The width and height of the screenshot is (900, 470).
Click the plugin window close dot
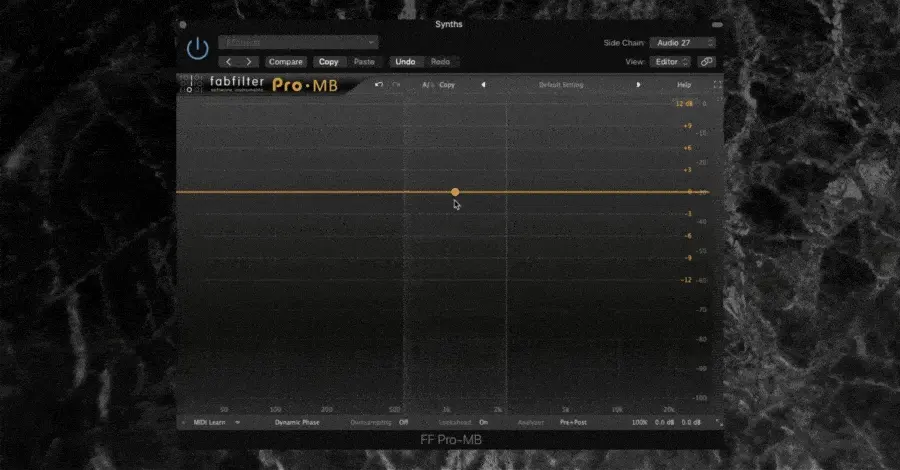coord(183,25)
